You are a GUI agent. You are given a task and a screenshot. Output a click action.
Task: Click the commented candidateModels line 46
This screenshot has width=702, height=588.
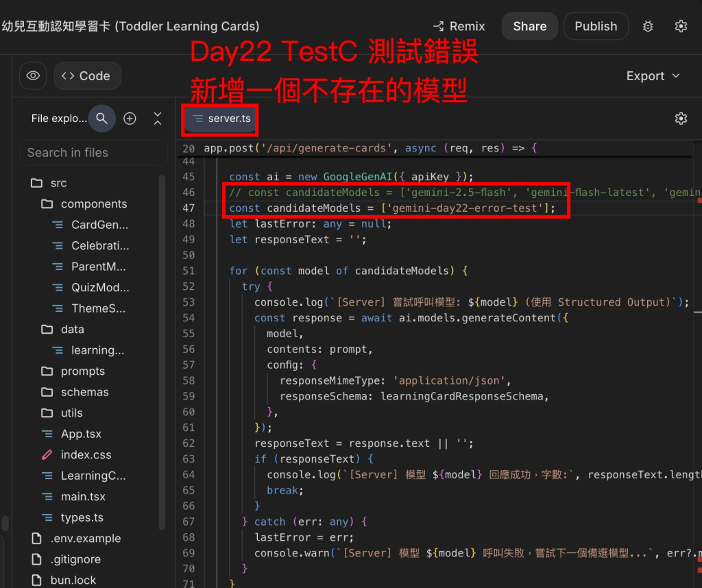coord(465,193)
